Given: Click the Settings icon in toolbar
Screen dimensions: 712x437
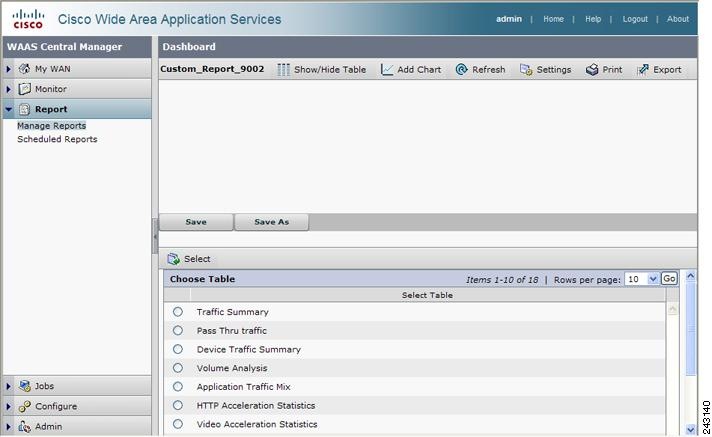Looking at the screenshot, I should [526, 70].
